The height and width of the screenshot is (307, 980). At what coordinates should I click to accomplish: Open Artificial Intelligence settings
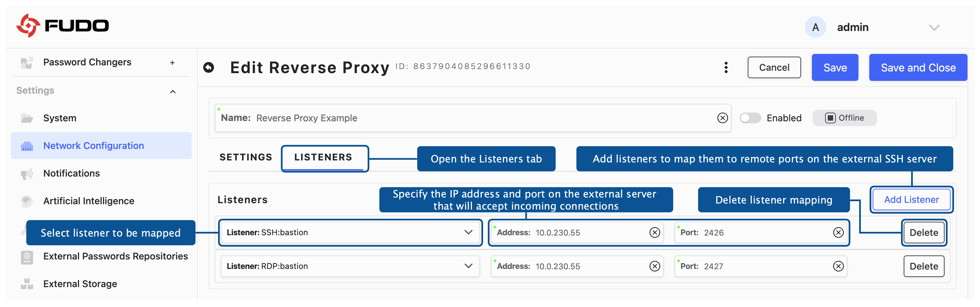click(x=89, y=201)
